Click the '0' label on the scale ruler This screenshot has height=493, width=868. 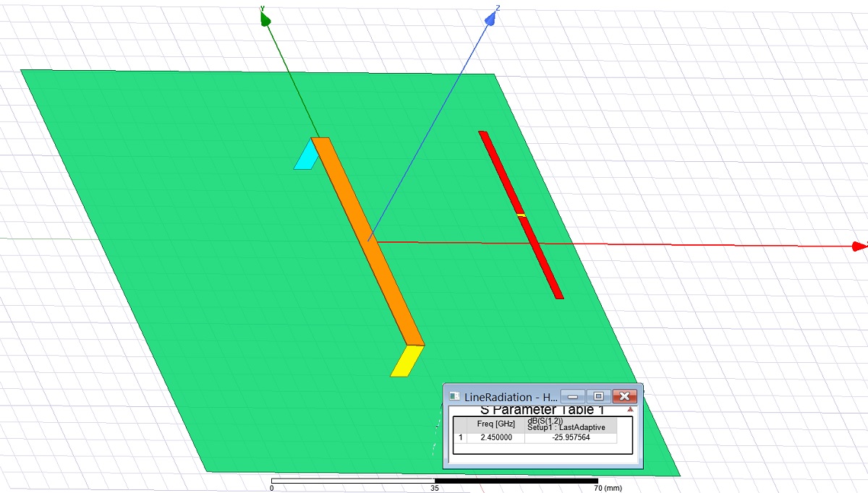click(x=271, y=488)
